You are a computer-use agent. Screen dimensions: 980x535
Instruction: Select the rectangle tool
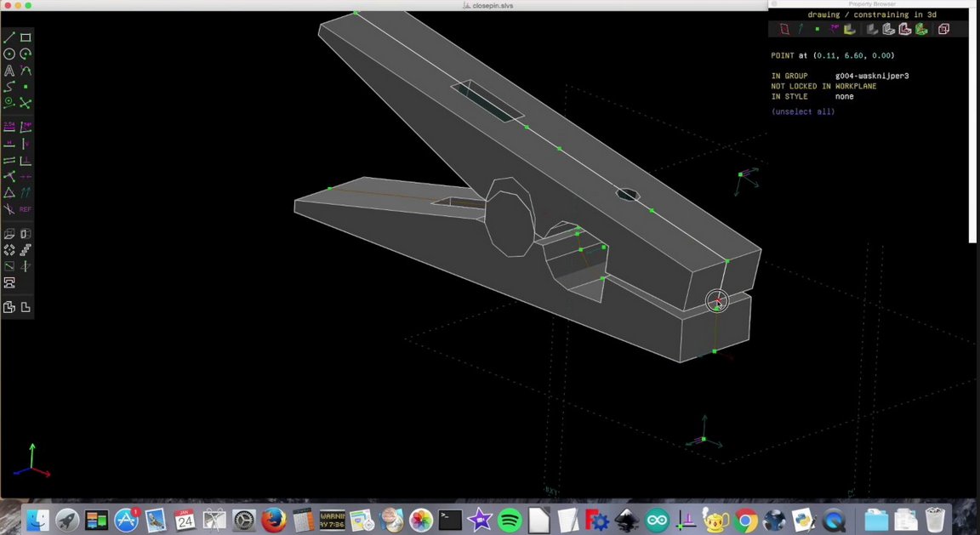coord(26,37)
